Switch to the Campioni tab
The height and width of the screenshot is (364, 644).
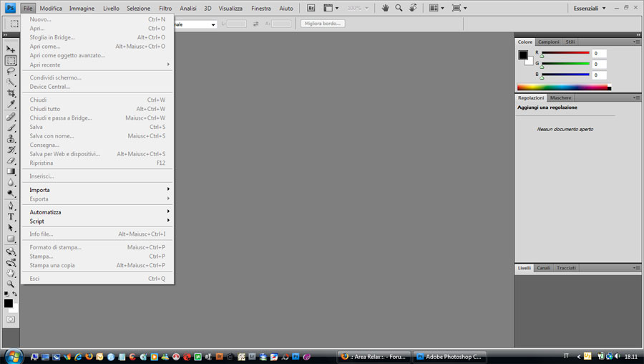coord(549,42)
